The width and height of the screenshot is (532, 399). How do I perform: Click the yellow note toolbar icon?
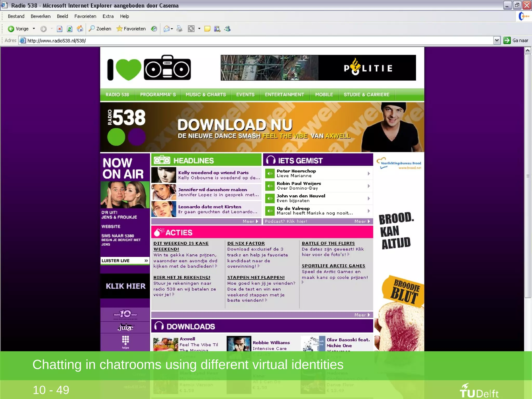[x=207, y=29]
